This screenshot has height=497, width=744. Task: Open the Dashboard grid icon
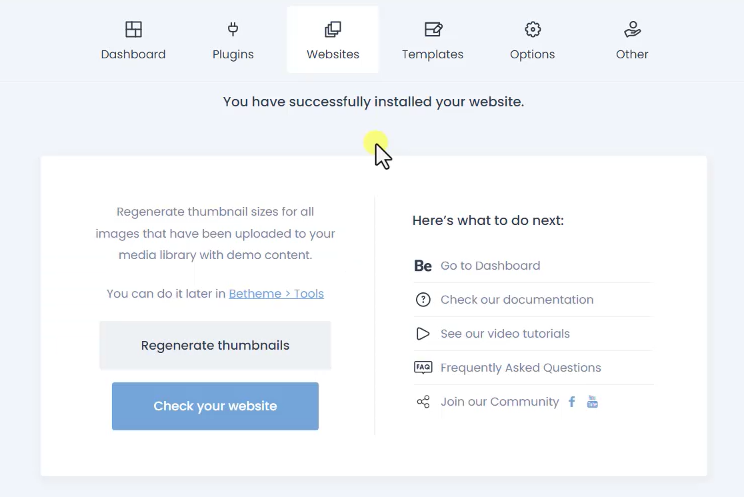[133, 29]
